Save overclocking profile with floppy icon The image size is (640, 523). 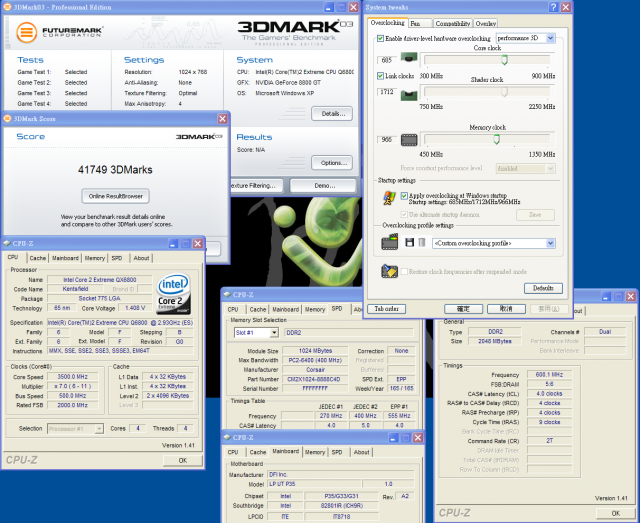click(x=409, y=243)
